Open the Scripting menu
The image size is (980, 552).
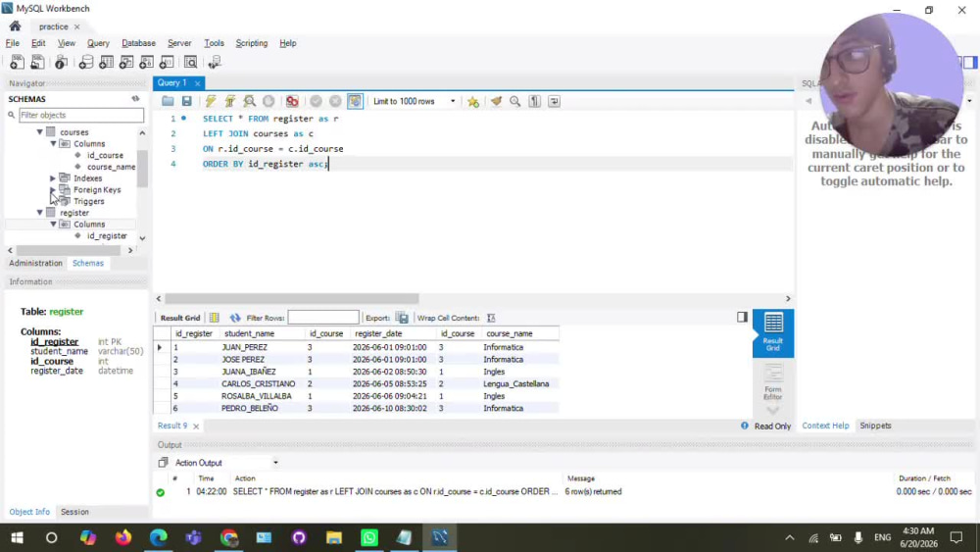(x=251, y=43)
